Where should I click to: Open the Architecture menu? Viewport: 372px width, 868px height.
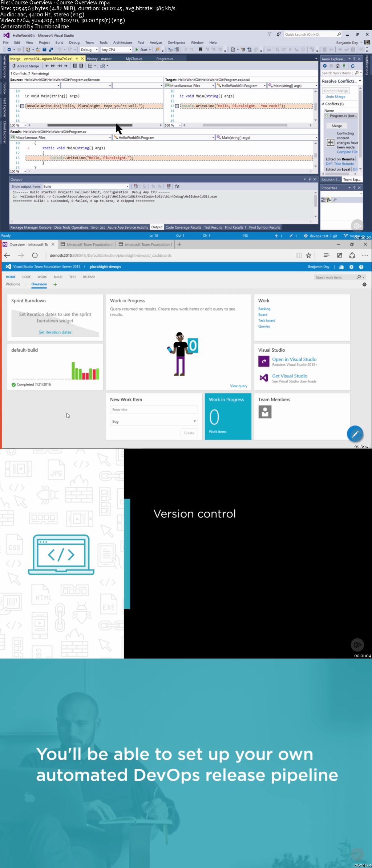click(x=122, y=43)
